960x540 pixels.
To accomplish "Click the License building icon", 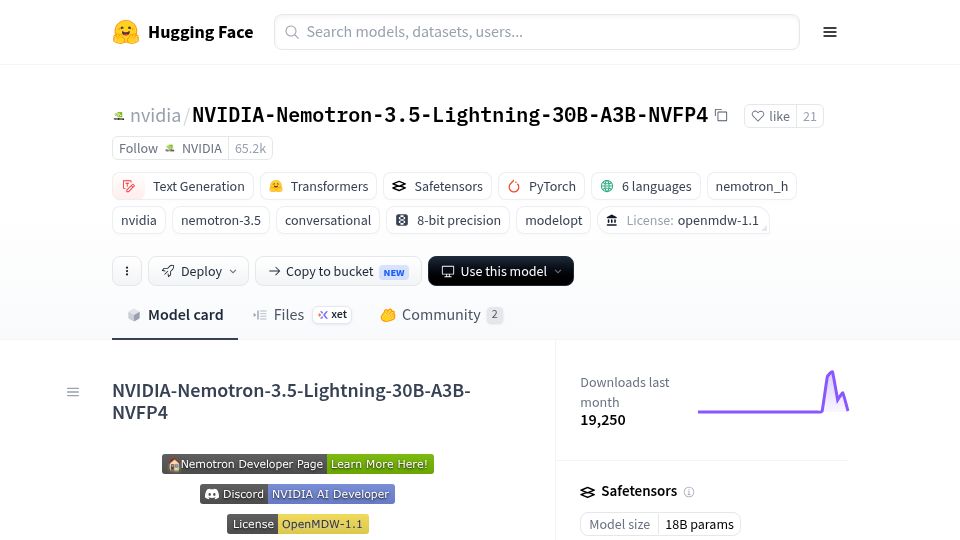I will pyautogui.click(x=612, y=220).
